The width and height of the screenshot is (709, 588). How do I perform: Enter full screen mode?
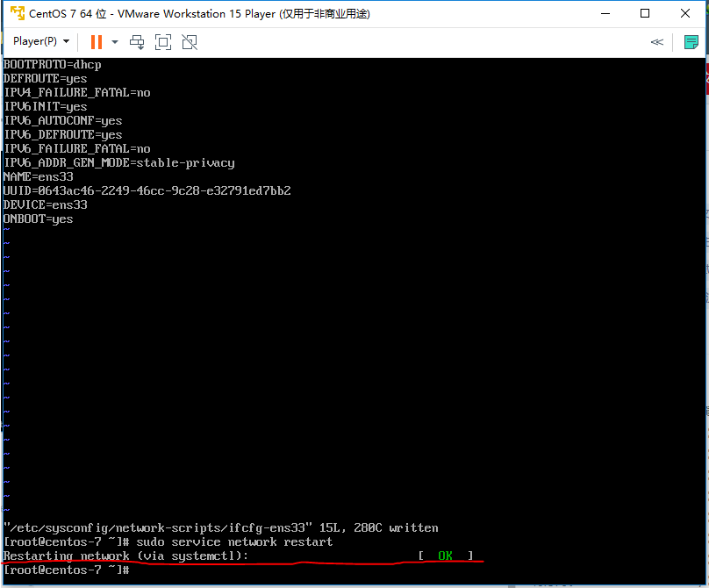tap(163, 41)
